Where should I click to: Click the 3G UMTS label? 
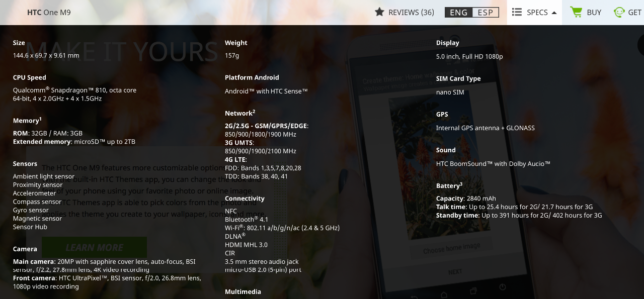pos(239,143)
